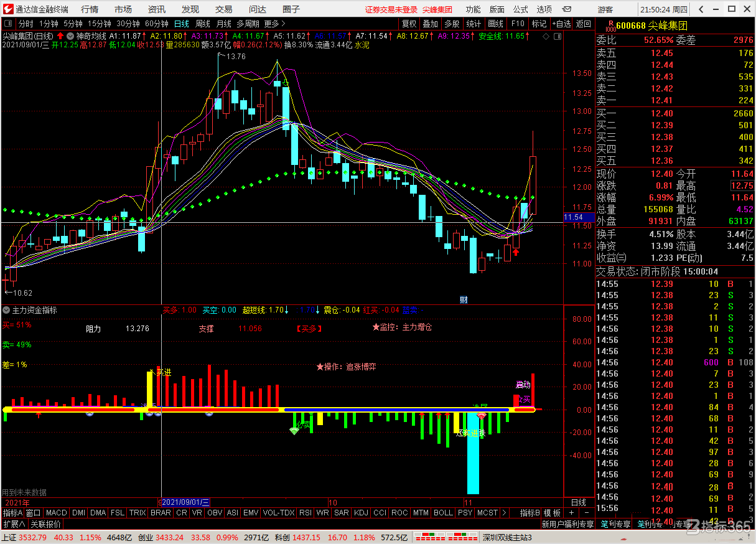
Task: Click the red diamond marker near 进步
Action: 482,415
